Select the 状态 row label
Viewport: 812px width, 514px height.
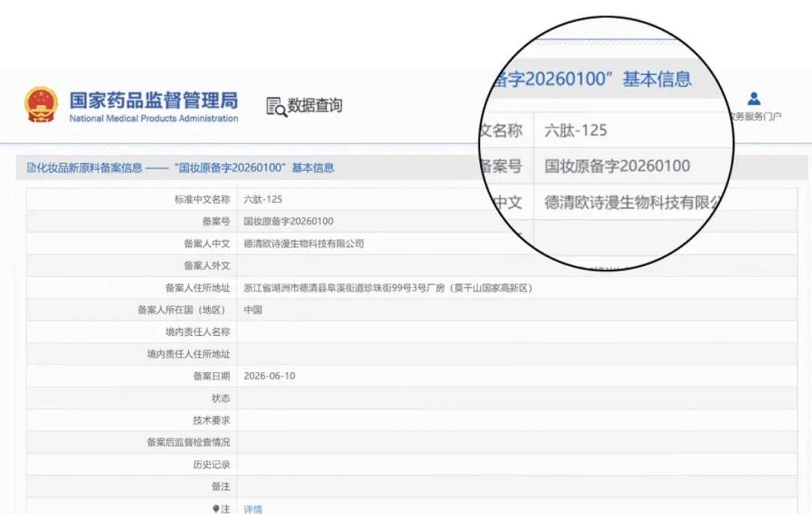[x=220, y=398]
